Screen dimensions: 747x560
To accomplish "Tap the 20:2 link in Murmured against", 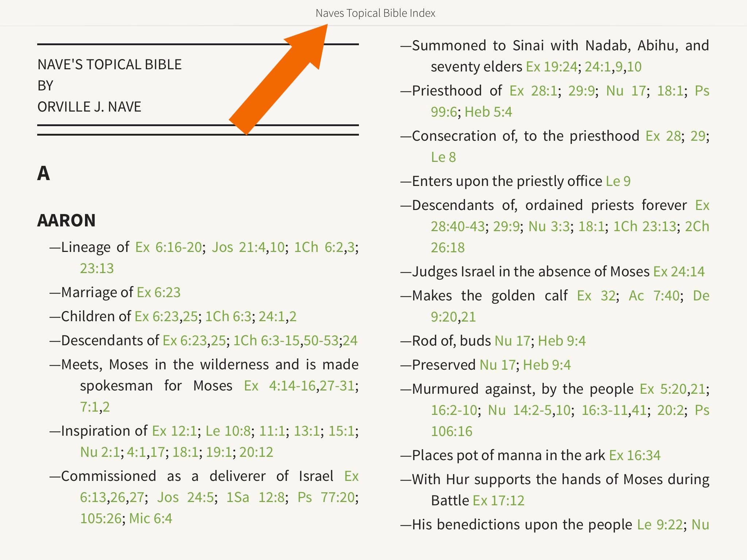I will coord(670,411).
